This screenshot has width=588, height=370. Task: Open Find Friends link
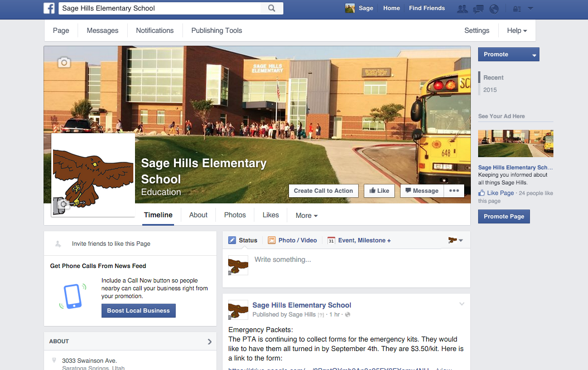click(x=427, y=8)
